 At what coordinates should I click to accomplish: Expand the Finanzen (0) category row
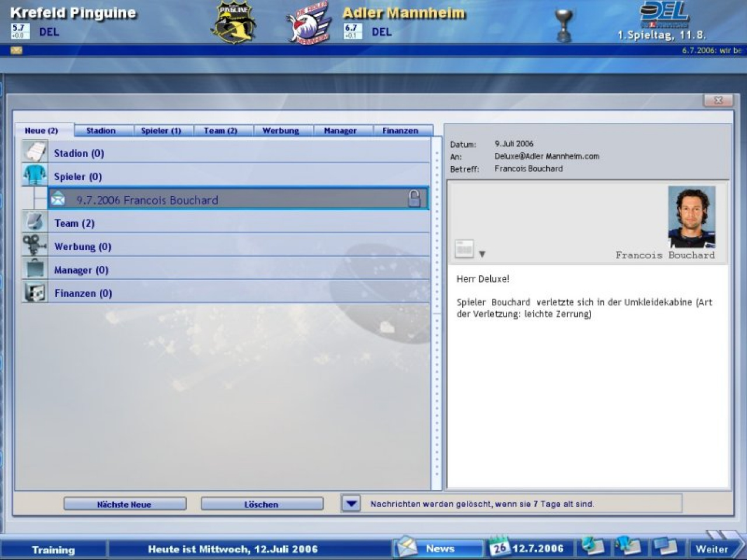[x=226, y=292]
